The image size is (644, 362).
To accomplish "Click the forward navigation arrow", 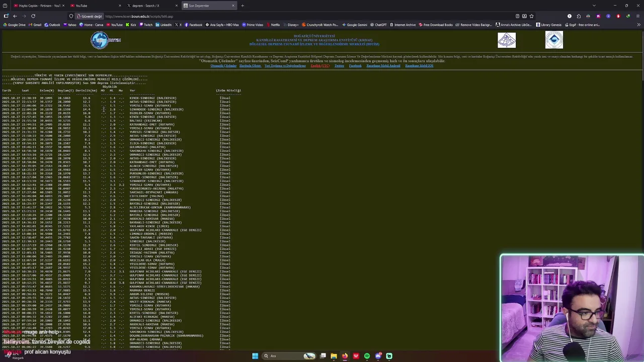I will tap(24, 16).
